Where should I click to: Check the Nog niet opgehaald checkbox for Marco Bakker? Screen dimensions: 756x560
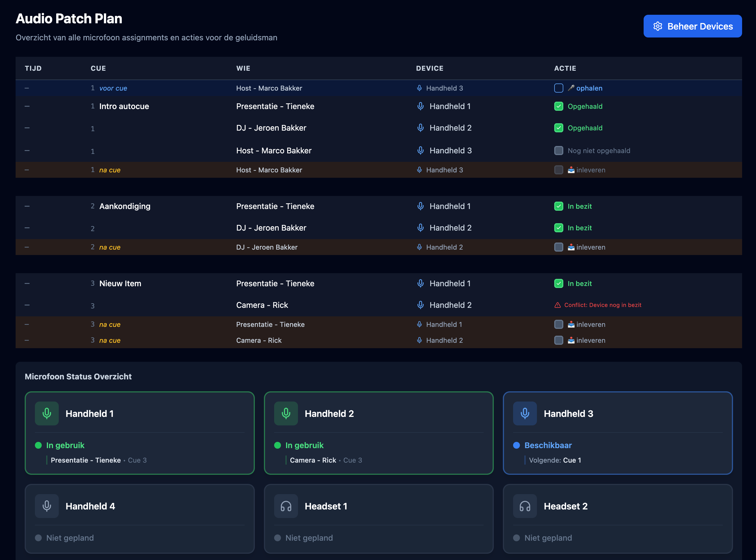point(558,151)
